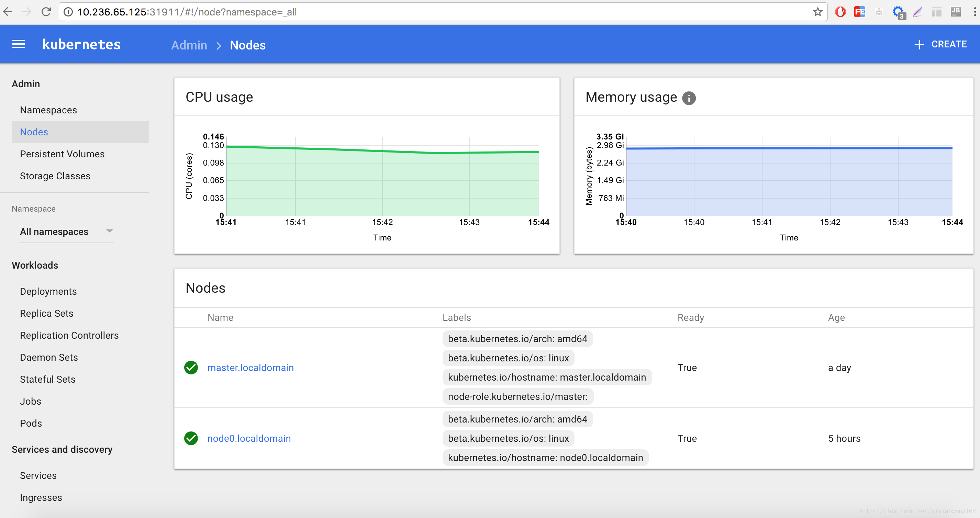Click the JetBrains JB extension icon
Screen dimensions: 980x518
point(956,12)
